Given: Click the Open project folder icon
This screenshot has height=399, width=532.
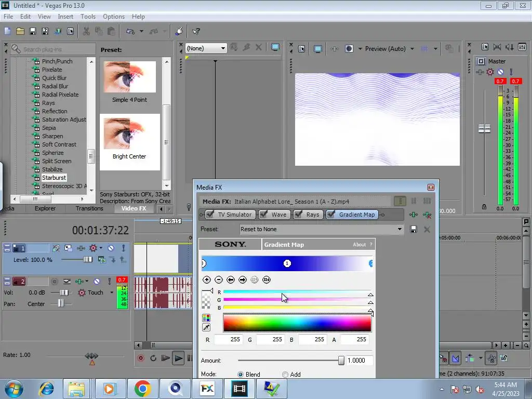Looking at the screenshot, I should 20,31.
